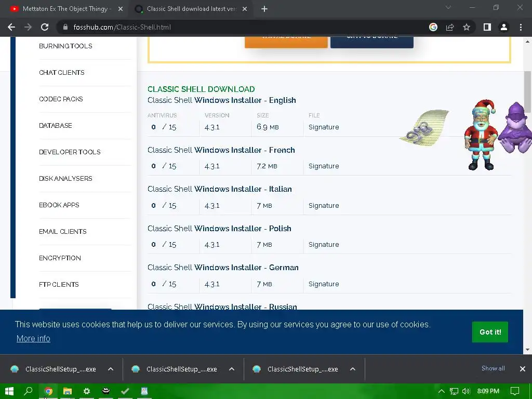Open a new browser tab
Image resolution: width=532 pixels, height=399 pixels.
264,9
